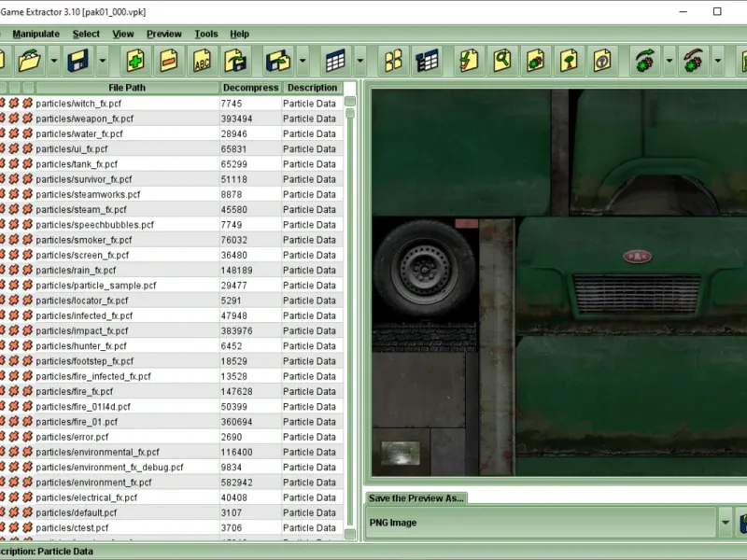Expand the dropdown next to open folder icon

tap(54, 61)
